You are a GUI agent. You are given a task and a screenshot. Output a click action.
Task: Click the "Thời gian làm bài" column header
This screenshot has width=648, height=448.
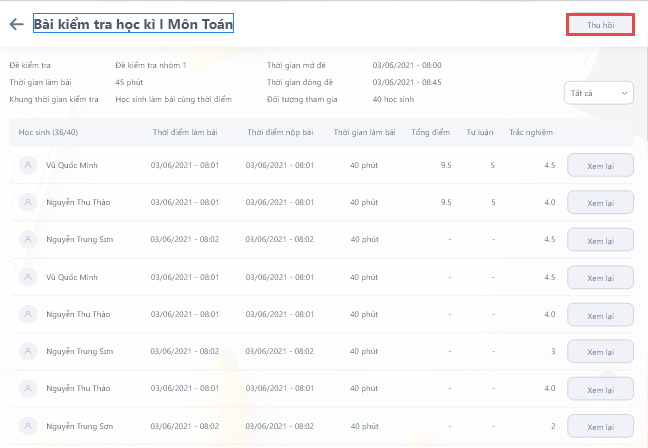coord(365,132)
